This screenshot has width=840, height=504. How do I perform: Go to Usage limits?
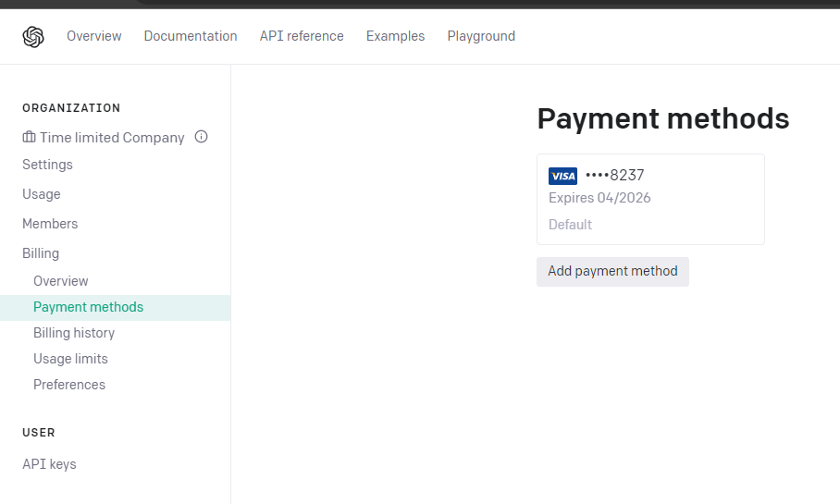tap(70, 358)
